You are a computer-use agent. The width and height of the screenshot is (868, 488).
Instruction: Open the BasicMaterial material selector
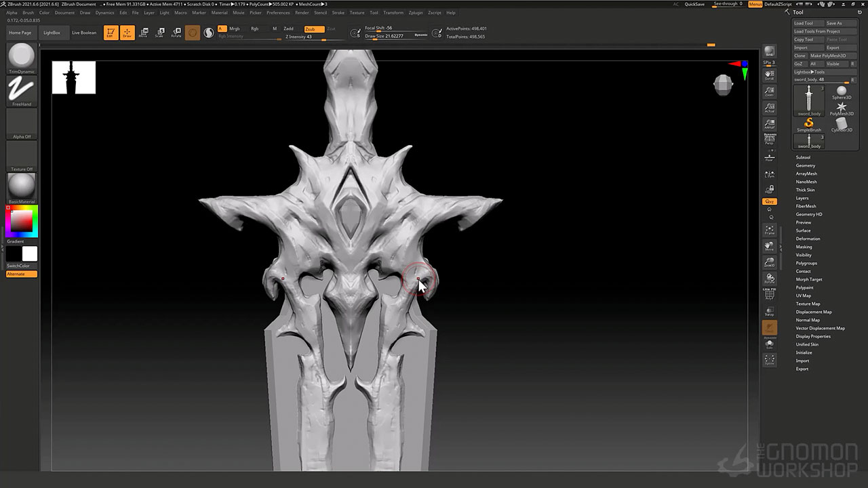tap(22, 186)
